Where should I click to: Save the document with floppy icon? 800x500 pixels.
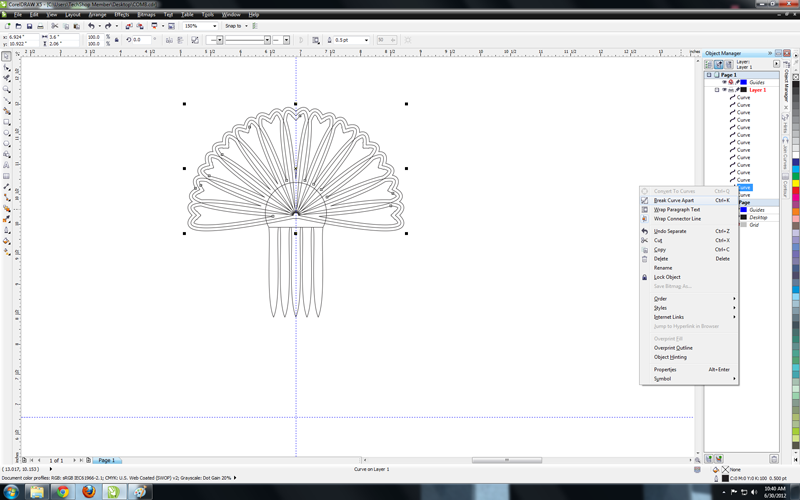tap(30, 26)
